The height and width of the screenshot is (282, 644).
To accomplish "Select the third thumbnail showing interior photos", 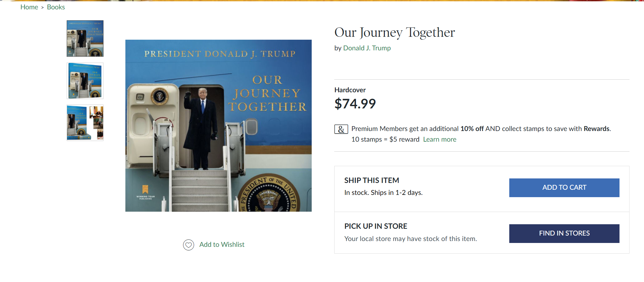I will [x=85, y=123].
